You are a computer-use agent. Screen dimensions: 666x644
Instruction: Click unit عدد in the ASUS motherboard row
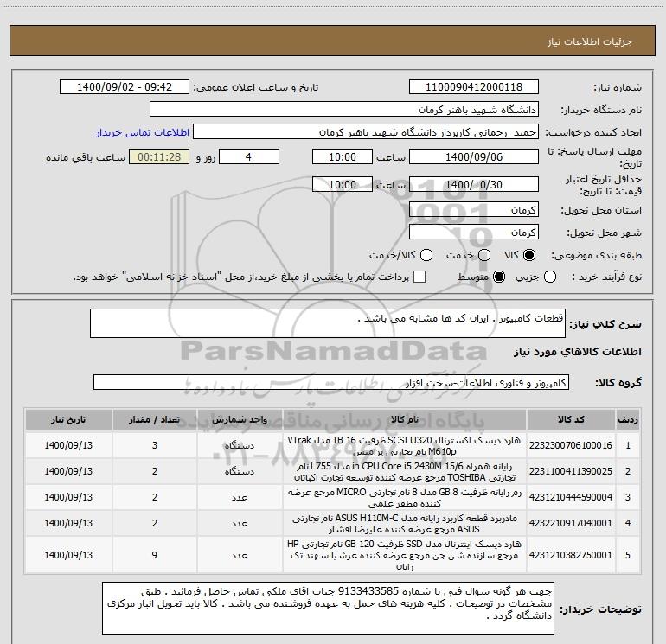pyautogui.click(x=240, y=523)
